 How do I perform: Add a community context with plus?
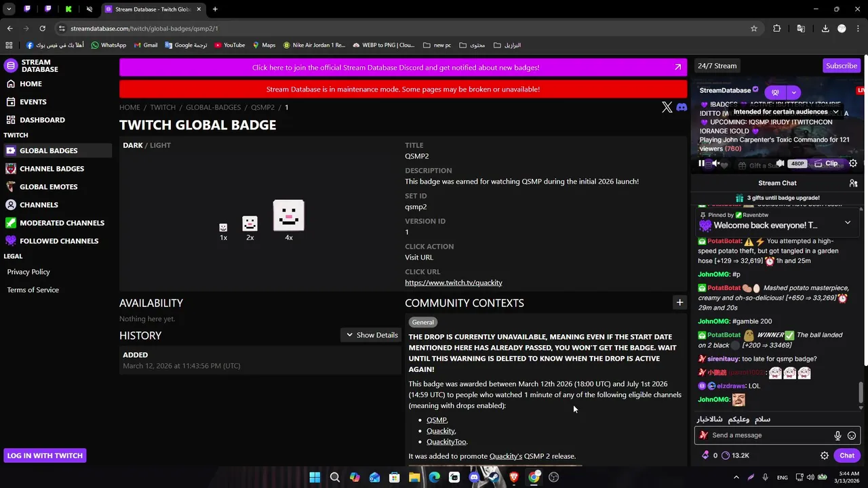679,303
